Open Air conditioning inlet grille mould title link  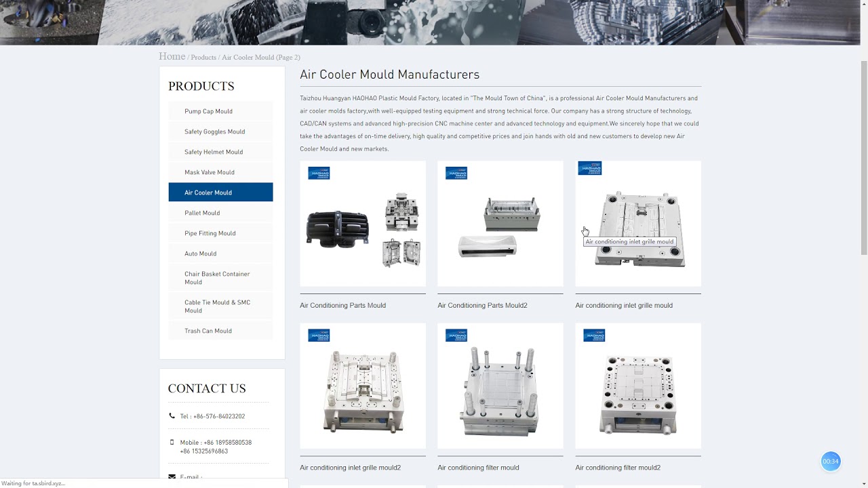(x=624, y=306)
